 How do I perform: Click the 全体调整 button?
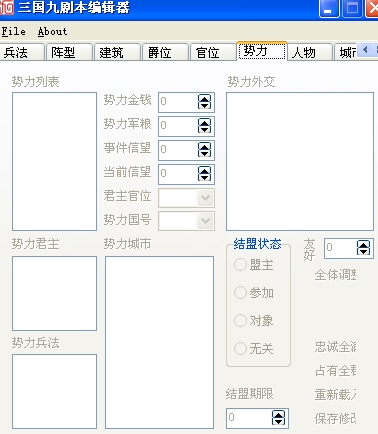click(335, 275)
